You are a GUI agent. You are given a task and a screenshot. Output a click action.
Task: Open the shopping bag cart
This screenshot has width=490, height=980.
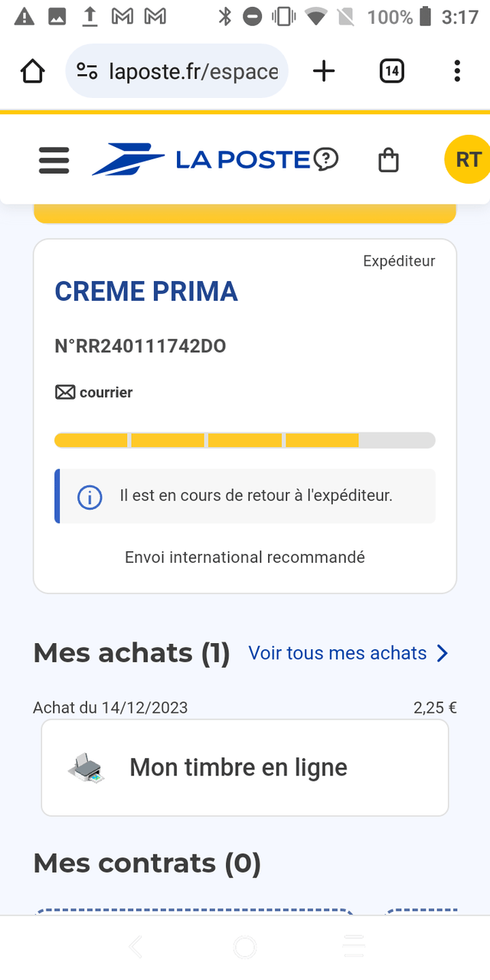coord(389,160)
